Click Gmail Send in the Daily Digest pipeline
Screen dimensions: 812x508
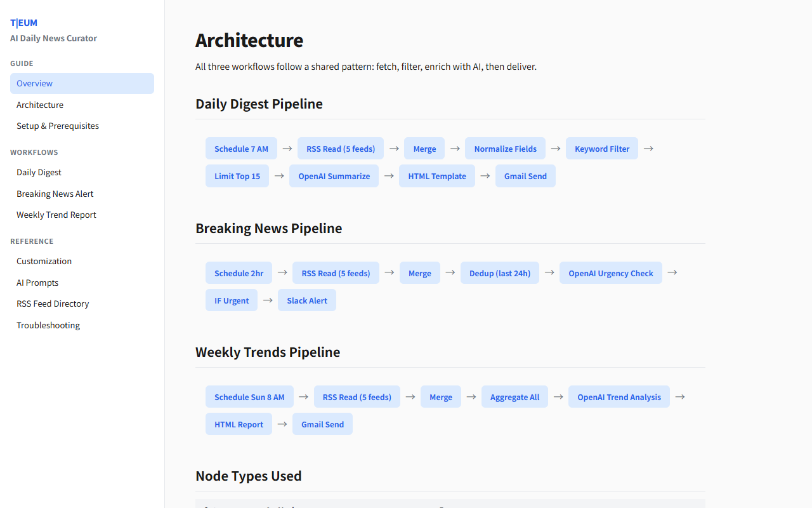[x=525, y=176]
